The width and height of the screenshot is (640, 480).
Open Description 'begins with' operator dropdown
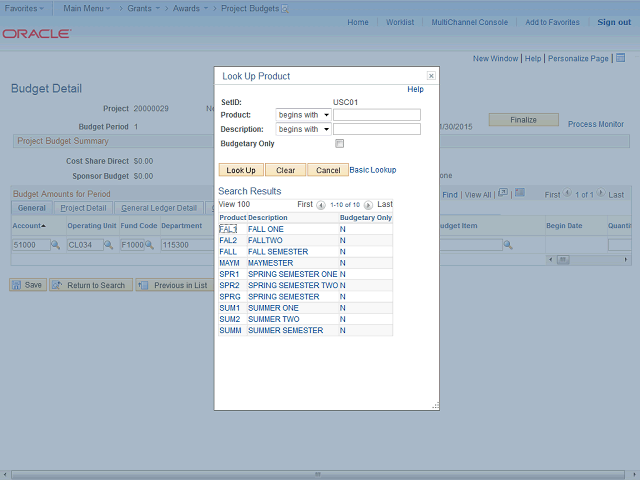point(303,129)
